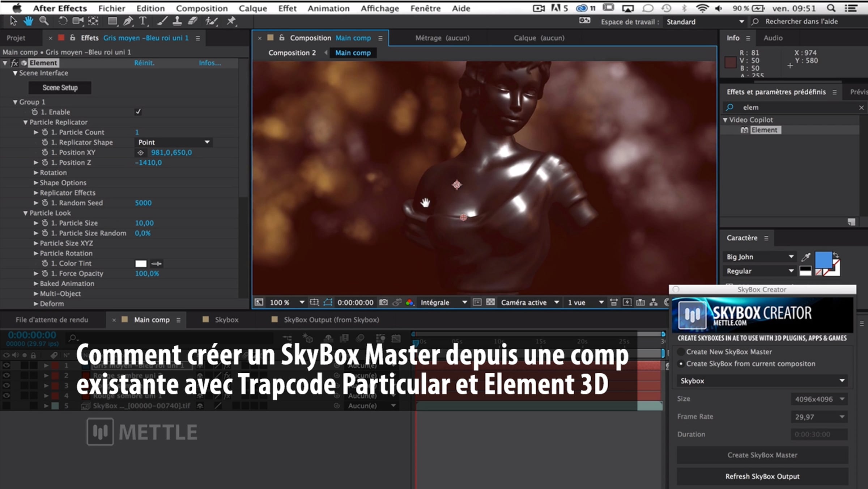Select the Pen tool
The height and width of the screenshot is (489, 868).
(x=128, y=21)
